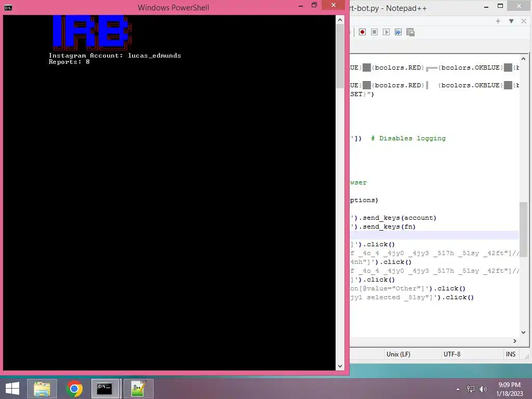Click the "Instagram Account: lucas_edmunds" line
Image resolution: width=532 pixels, height=399 pixels.
pos(115,56)
